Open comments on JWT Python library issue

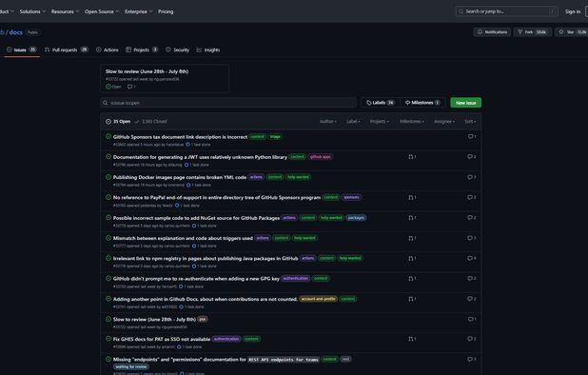pyautogui.click(x=472, y=157)
